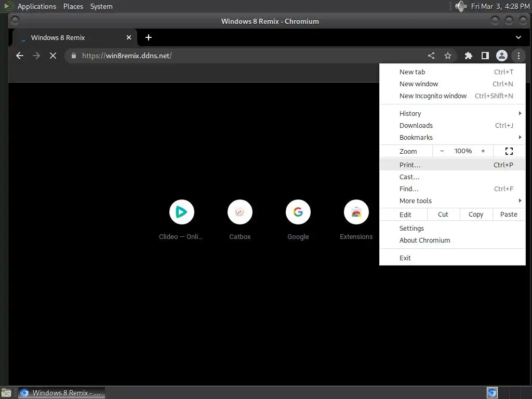Open the System panel menu
Image resolution: width=532 pixels, height=399 pixels.
(101, 6)
